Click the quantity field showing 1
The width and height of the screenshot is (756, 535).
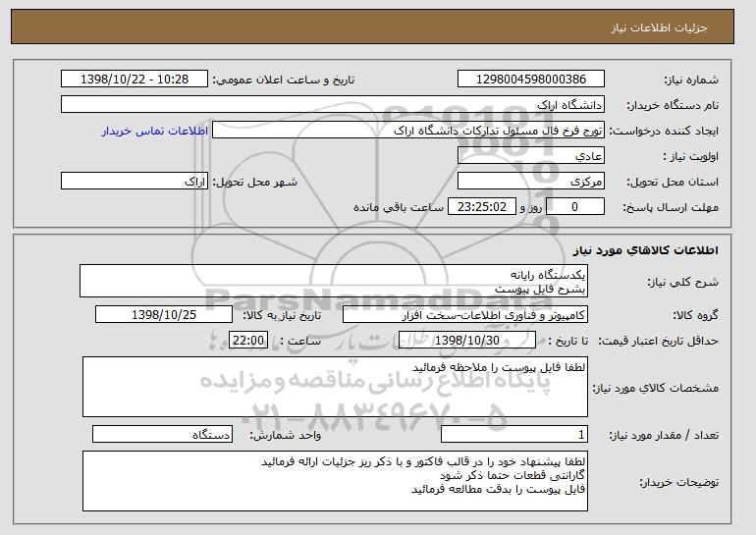514,434
